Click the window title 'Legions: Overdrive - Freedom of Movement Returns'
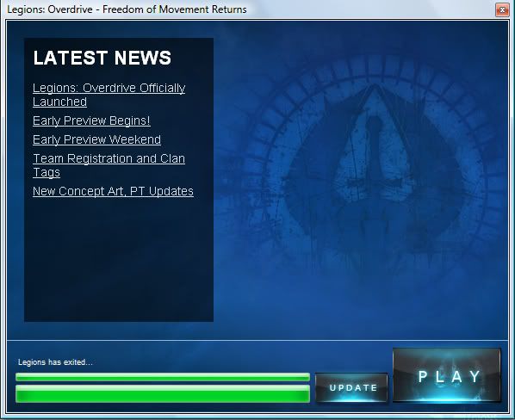Image resolution: width=515 pixels, height=420 pixels. (127, 9)
